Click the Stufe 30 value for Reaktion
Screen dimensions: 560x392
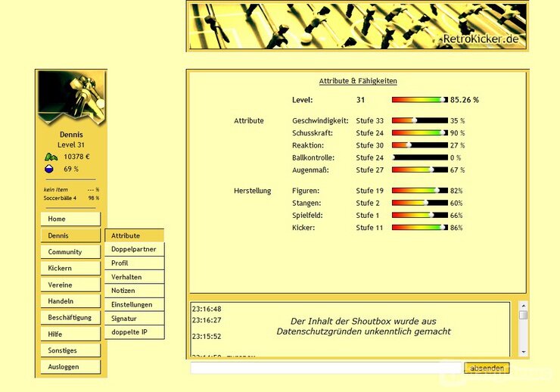369,145
